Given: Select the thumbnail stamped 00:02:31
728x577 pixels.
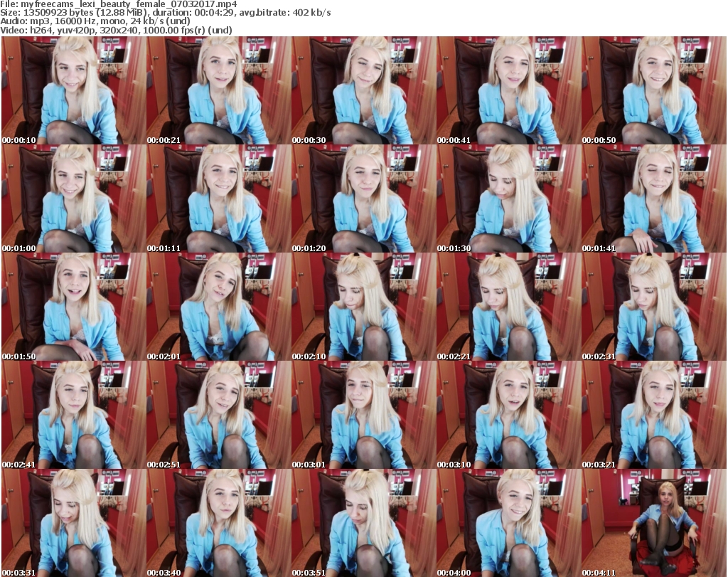Looking at the screenshot, I should pos(654,307).
